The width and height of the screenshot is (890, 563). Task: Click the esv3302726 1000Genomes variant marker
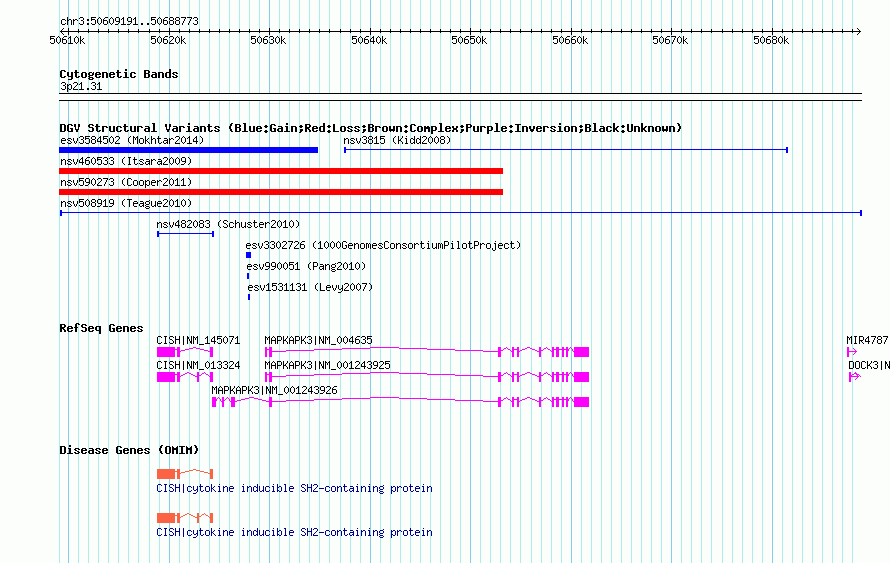pyautogui.click(x=248, y=255)
